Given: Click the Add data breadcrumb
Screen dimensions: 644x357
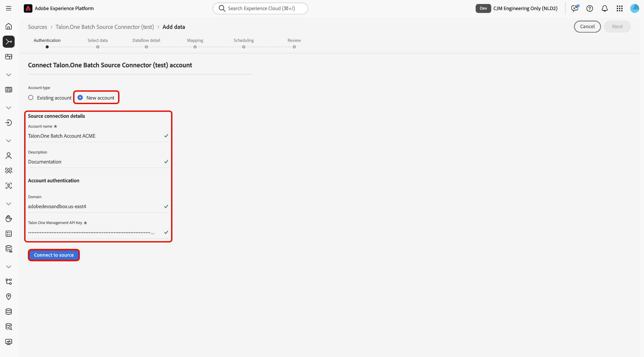Looking at the screenshot, I should (x=174, y=27).
